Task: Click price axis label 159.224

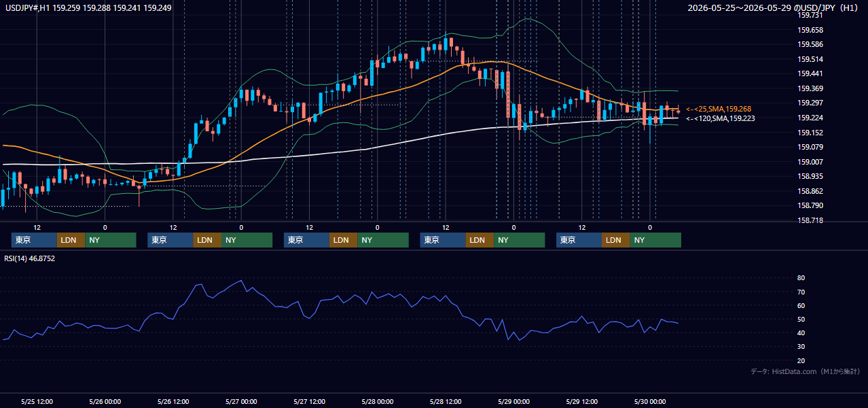Action: (810, 118)
